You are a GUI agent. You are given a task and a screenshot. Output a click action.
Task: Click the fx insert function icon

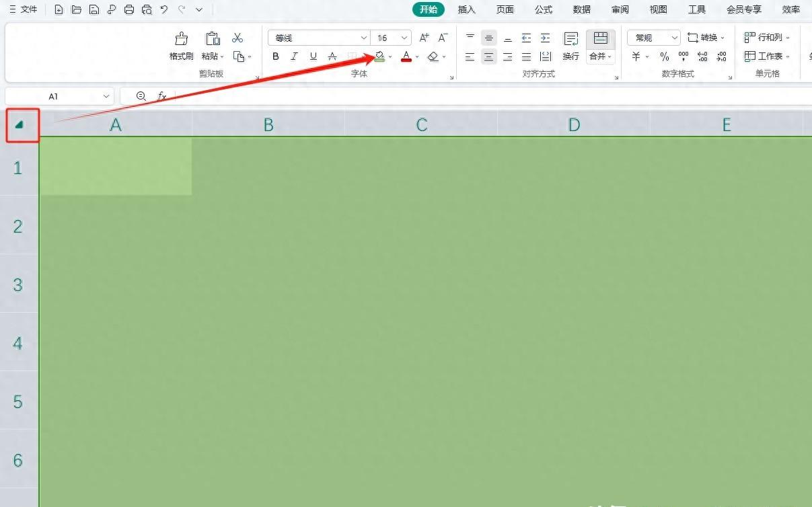coord(162,96)
